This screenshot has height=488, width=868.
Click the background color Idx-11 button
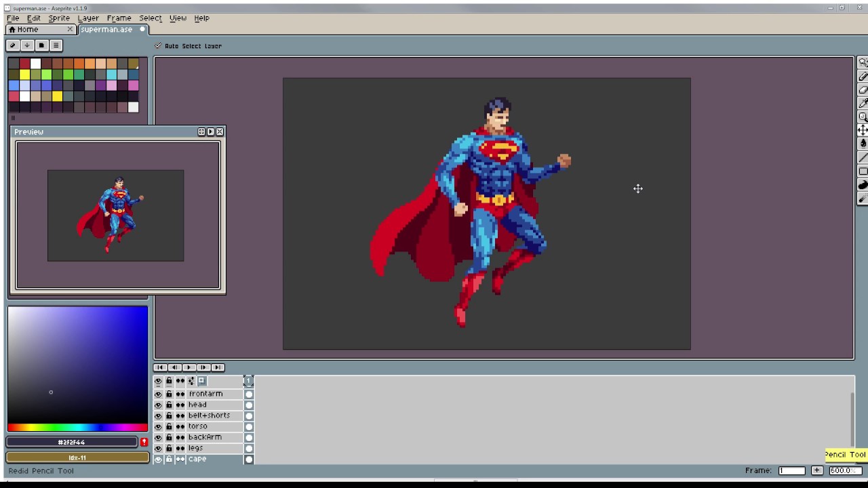tap(77, 457)
